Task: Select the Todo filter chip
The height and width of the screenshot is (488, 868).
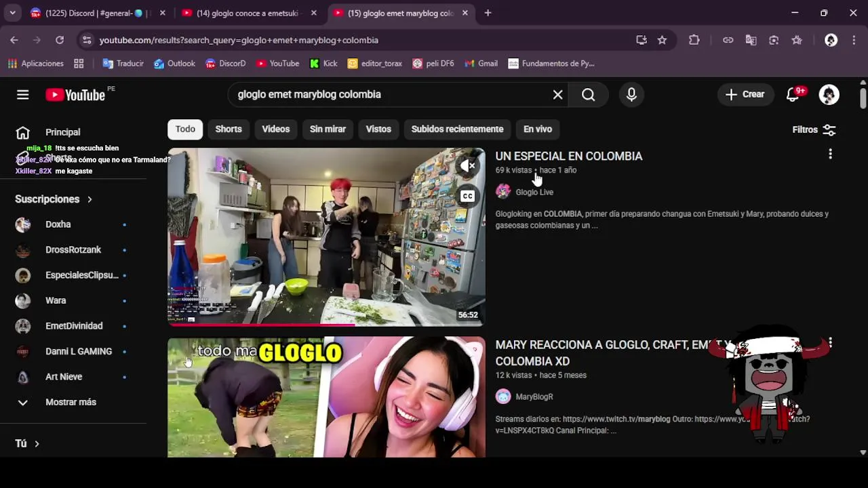Action: [x=185, y=129]
